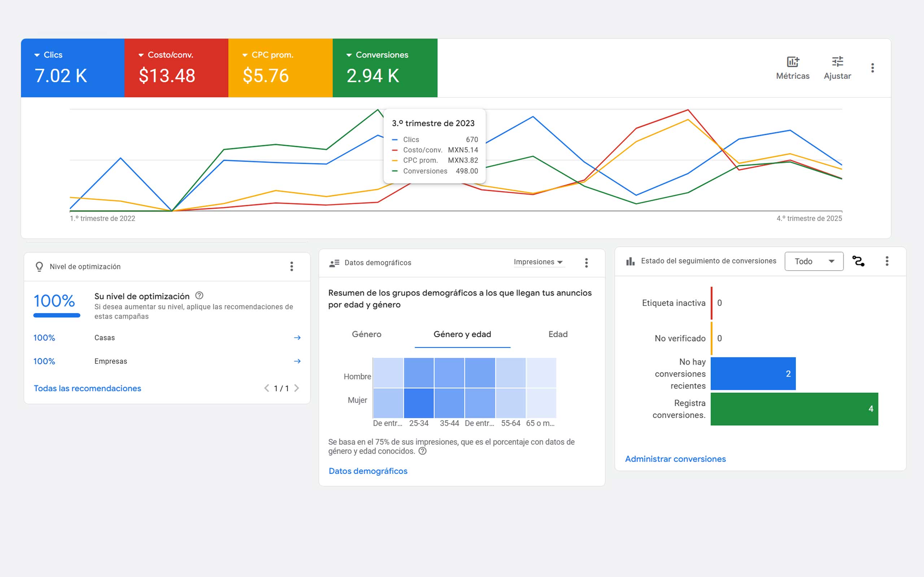The image size is (924, 577).
Task: Click the arrow for Casas campaign
Action: pos(297,338)
